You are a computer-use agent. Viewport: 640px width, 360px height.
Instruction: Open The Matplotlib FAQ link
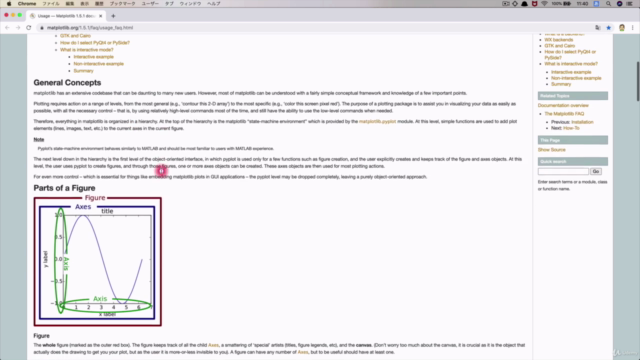[x=564, y=114]
